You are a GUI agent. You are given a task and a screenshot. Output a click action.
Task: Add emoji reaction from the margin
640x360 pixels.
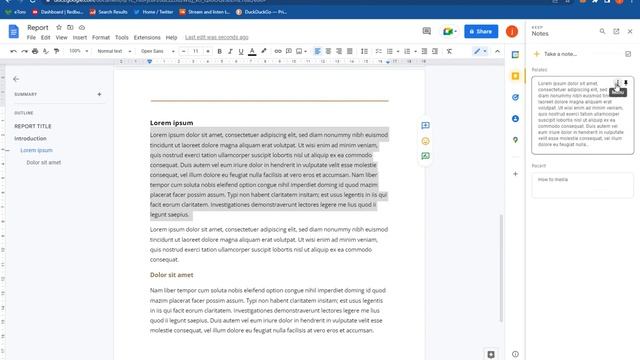tap(425, 141)
